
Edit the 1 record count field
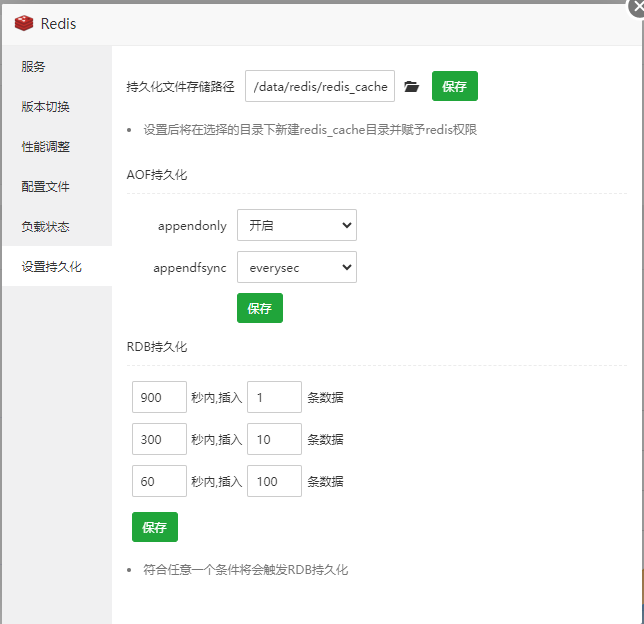click(274, 397)
